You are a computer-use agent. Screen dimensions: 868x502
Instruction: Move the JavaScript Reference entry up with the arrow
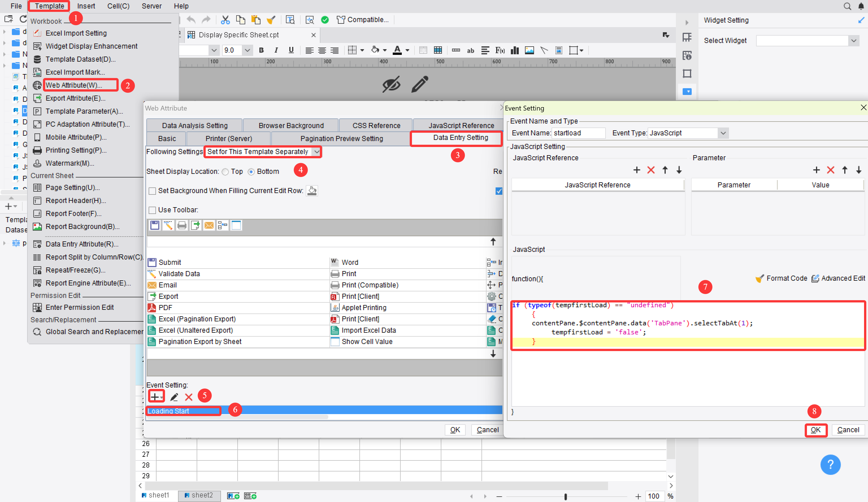[665, 170]
